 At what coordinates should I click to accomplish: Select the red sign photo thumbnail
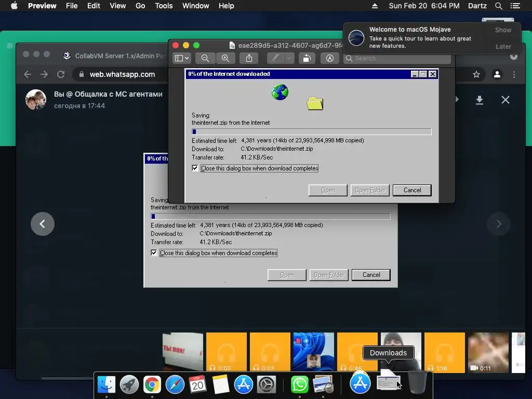coord(182,351)
